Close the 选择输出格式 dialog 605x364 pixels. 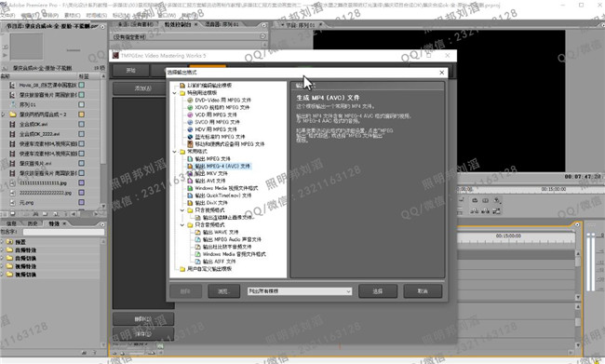tap(442, 73)
